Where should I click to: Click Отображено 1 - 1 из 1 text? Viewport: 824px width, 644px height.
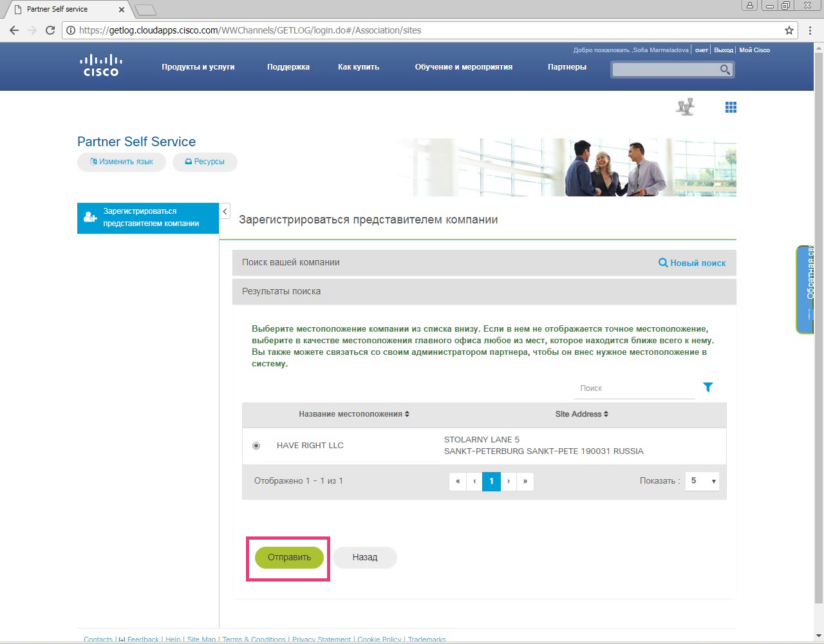click(x=299, y=481)
